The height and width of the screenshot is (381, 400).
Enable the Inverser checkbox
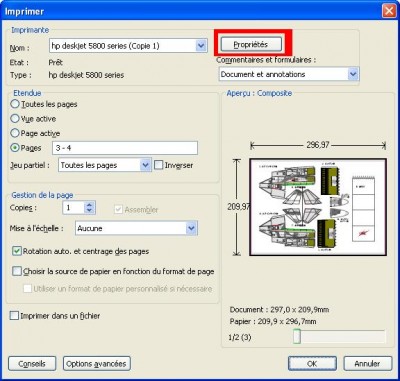click(159, 165)
